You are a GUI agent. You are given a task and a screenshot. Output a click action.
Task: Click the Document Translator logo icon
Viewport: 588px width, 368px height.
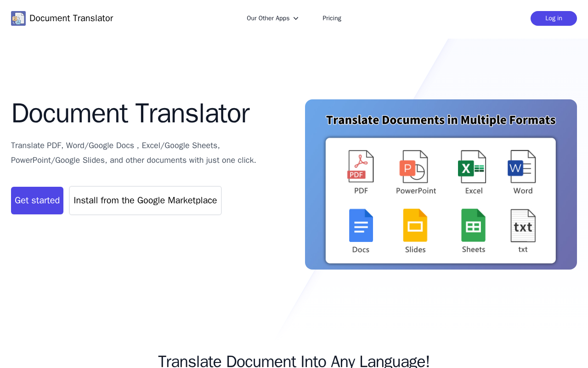(x=18, y=18)
